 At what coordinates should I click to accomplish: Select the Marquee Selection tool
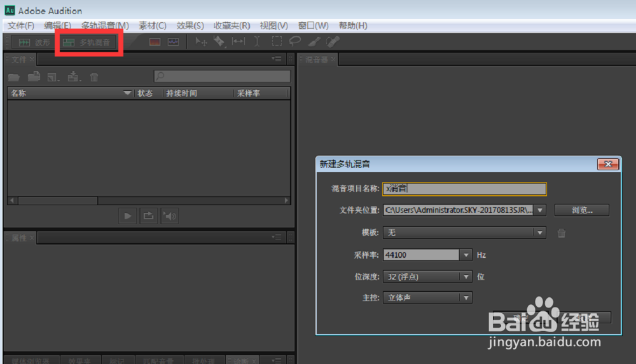click(277, 41)
